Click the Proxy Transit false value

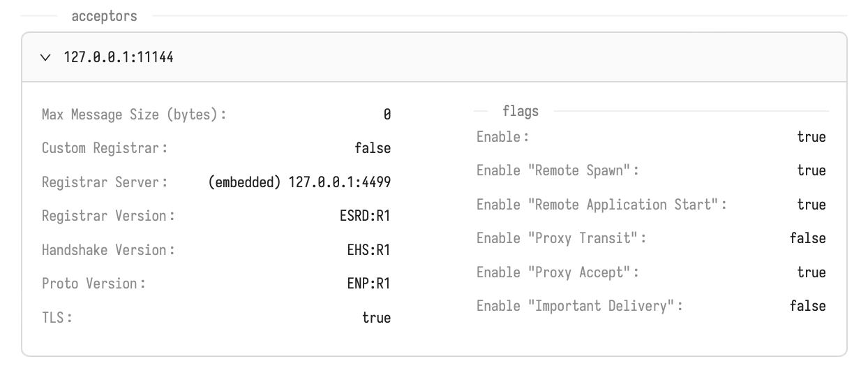tap(807, 238)
